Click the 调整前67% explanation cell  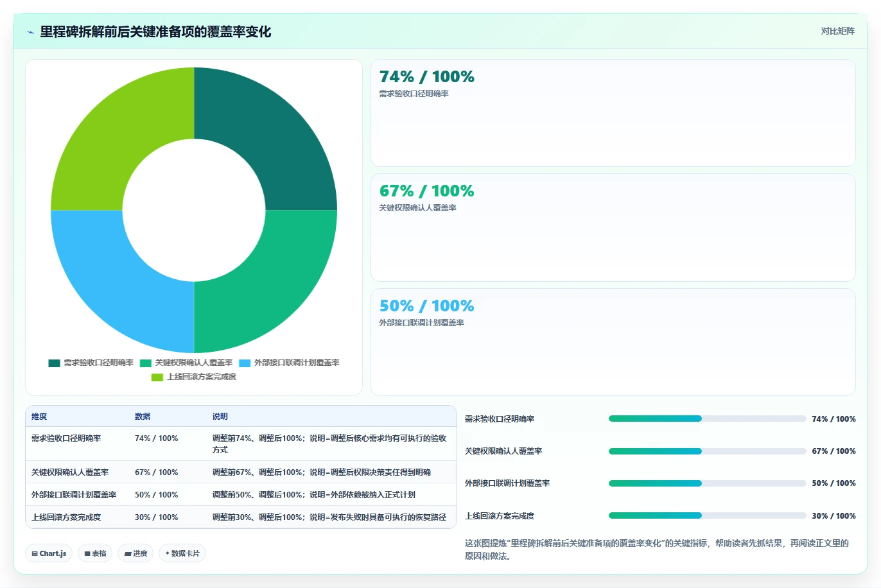click(x=322, y=472)
